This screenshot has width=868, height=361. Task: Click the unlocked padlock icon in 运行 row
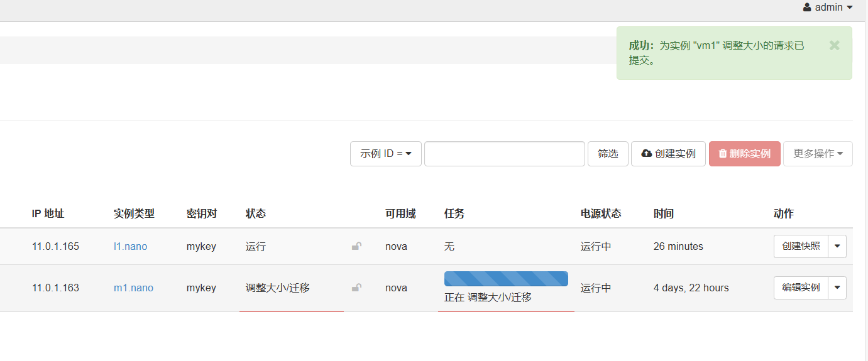coord(356,247)
